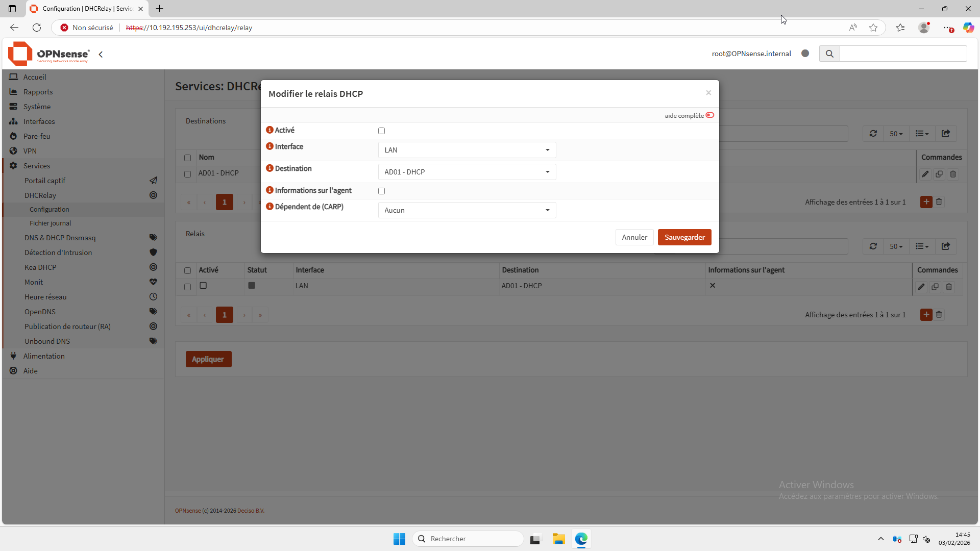980x555 pixels.
Task: Check Informations sur l'agent option
Action: (381, 191)
